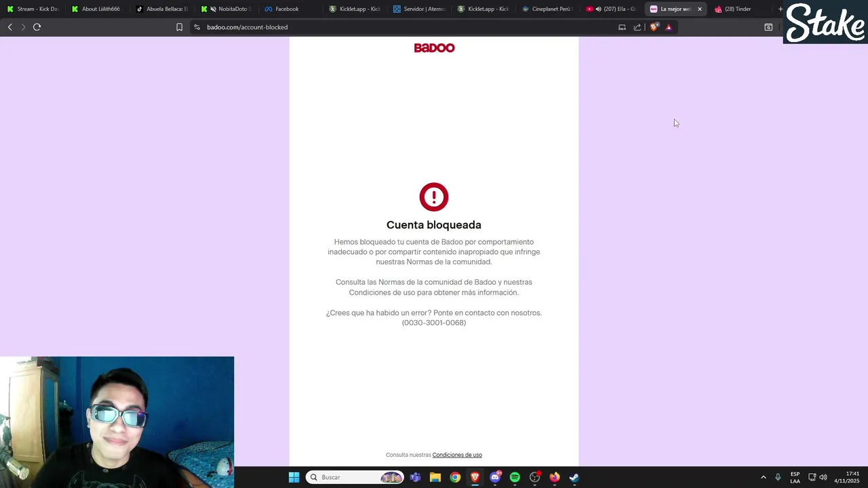The image size is (868, 488).
Task: Open Steam from the taskbar
Action: pos(574,477)
